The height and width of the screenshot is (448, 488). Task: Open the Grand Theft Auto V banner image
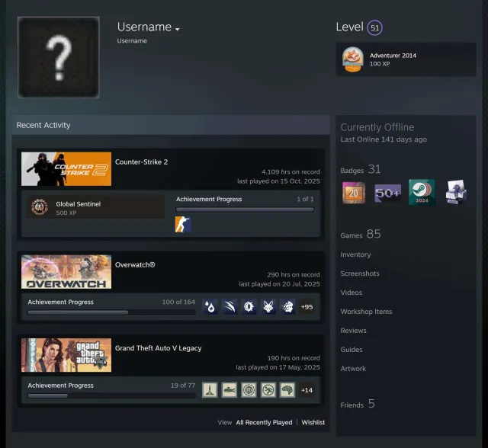point(66,355)
